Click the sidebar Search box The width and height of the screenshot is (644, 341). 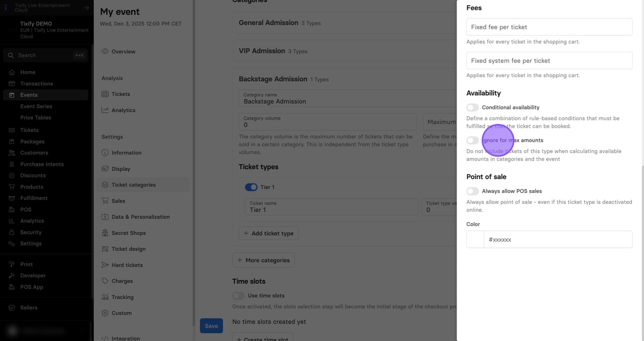46,55
